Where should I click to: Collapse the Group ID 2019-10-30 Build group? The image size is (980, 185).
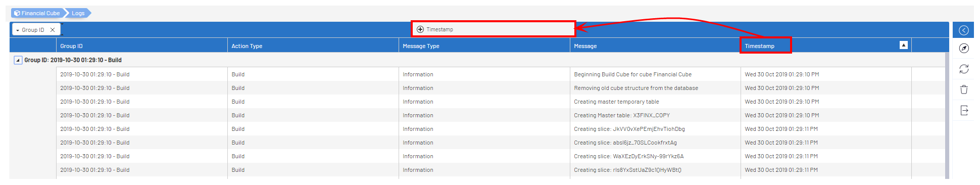click(18, 60)
